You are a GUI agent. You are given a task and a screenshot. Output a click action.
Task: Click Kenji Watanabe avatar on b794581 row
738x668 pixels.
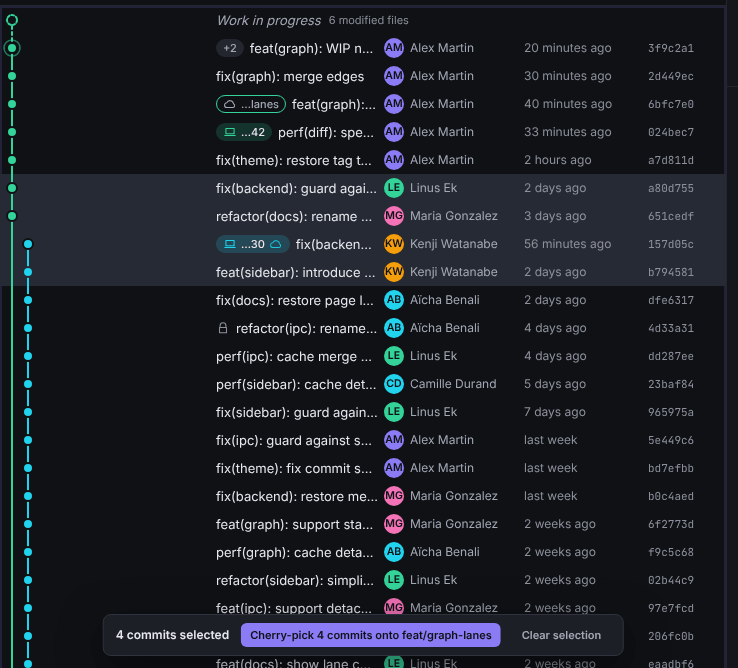pos(394,272)
